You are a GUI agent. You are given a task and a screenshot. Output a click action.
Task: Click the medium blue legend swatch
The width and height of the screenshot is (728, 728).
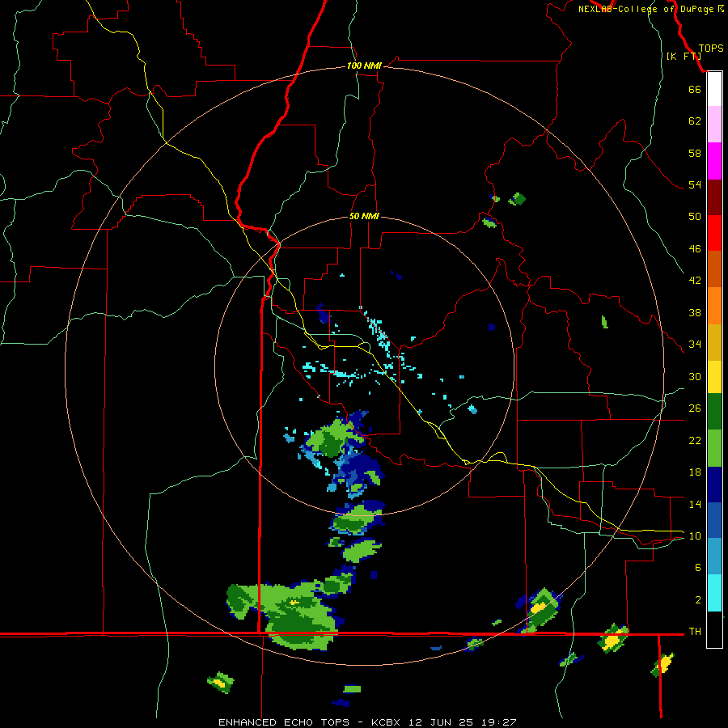click(x=714, y=520)
